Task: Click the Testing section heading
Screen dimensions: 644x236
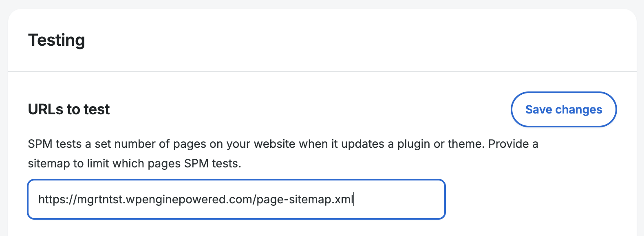Action: (57, 40)
